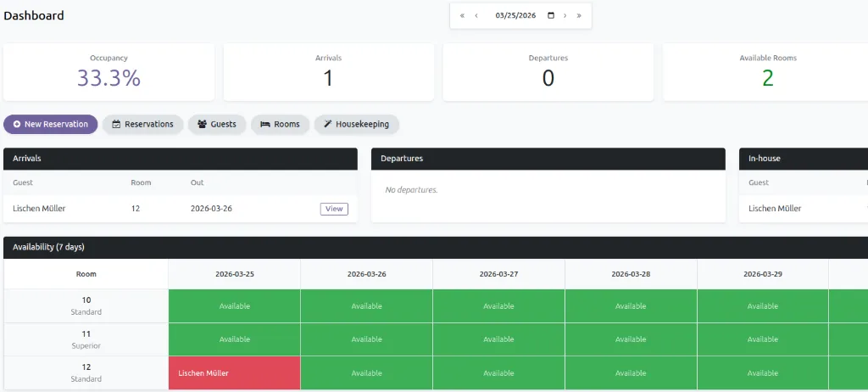Viewport: 868px width, 392px height.
Task: Open the Reservations page
Action: 142,124
